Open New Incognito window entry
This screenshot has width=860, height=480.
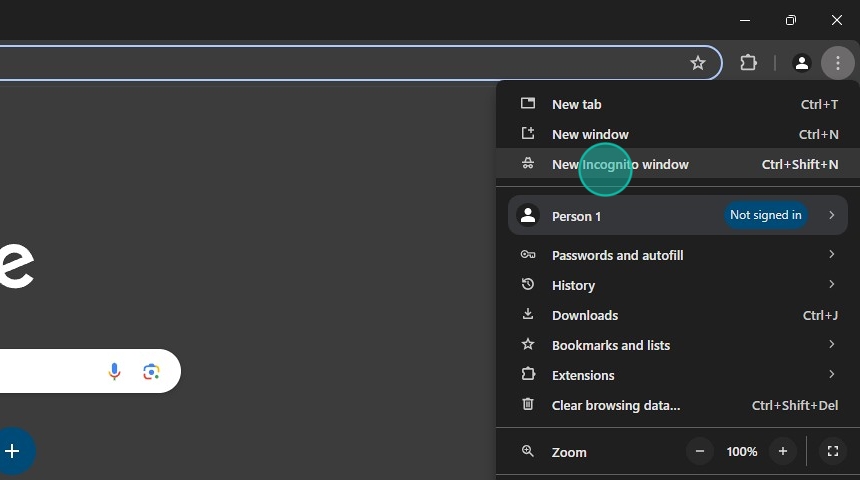point(678,164)
